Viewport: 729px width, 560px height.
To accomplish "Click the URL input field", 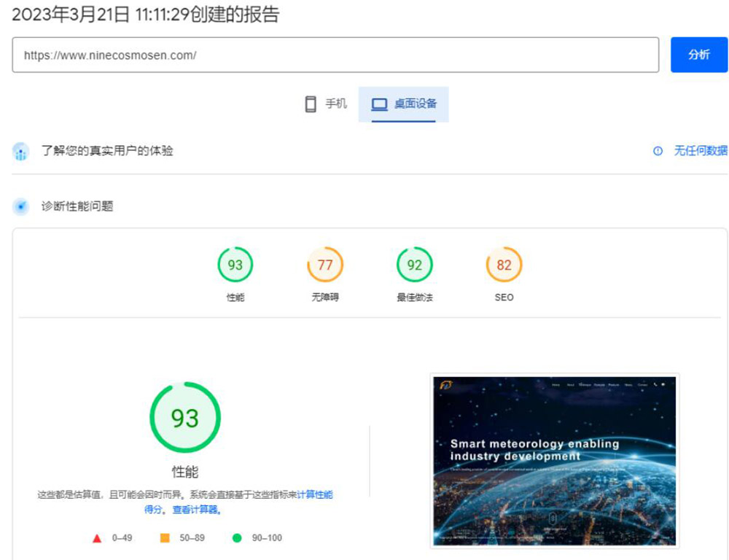I will (335, 55).
